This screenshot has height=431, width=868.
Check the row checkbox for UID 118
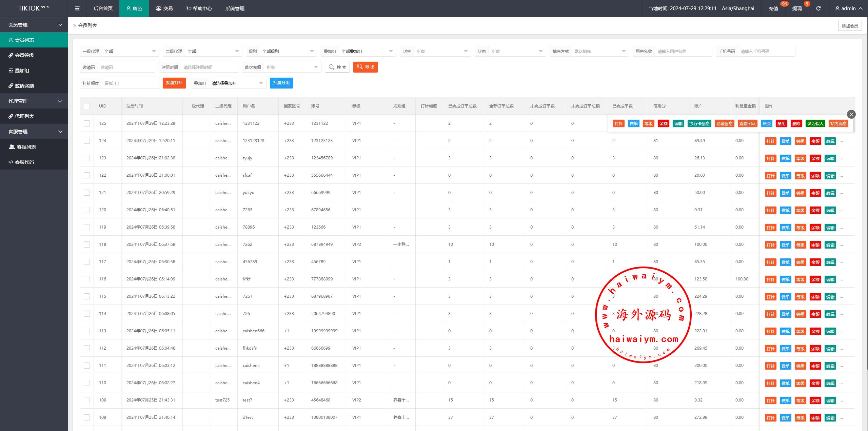coord(87,244)
